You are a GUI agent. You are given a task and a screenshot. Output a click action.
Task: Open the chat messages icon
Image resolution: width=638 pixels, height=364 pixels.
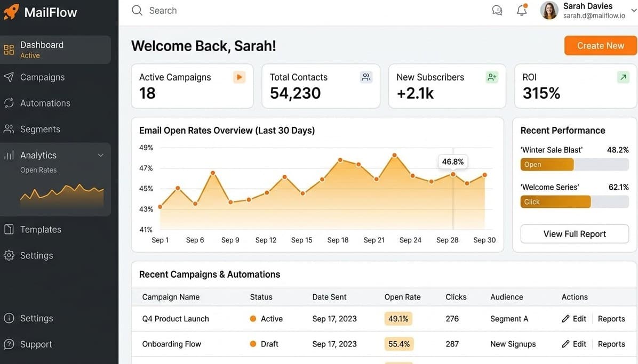pos(497,10)
